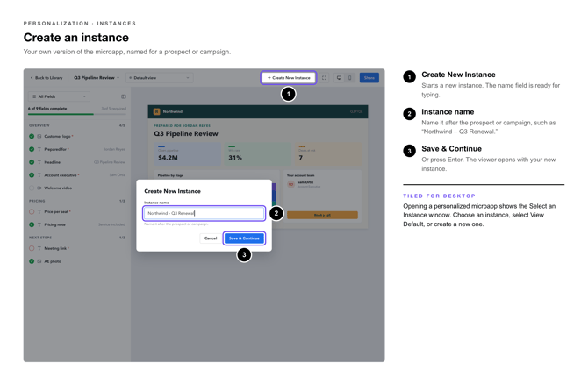
Task: Toggle the green check for Headline
Action: pos(32,162)
